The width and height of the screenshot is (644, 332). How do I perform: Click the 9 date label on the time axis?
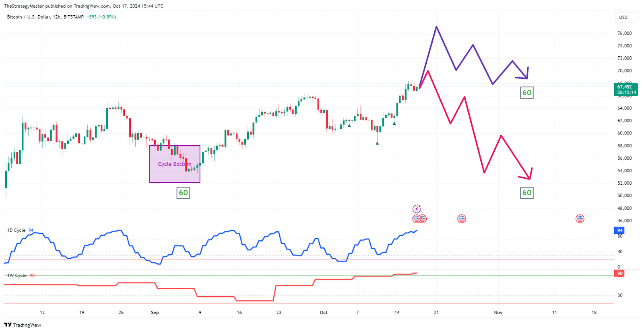200,312
